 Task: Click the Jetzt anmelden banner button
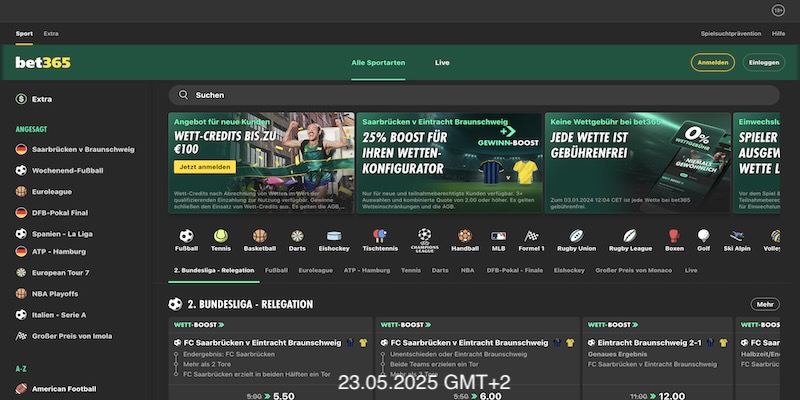point(205,167)
